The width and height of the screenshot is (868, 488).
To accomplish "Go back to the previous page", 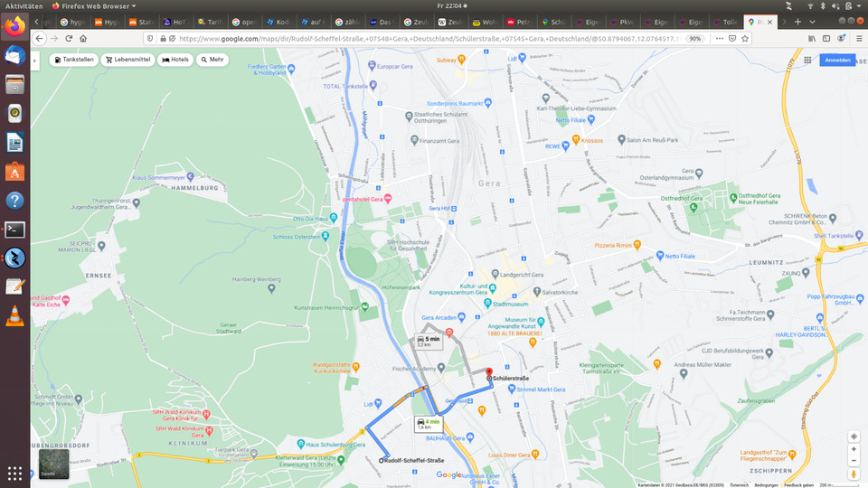I will click(x=39, y=39).
